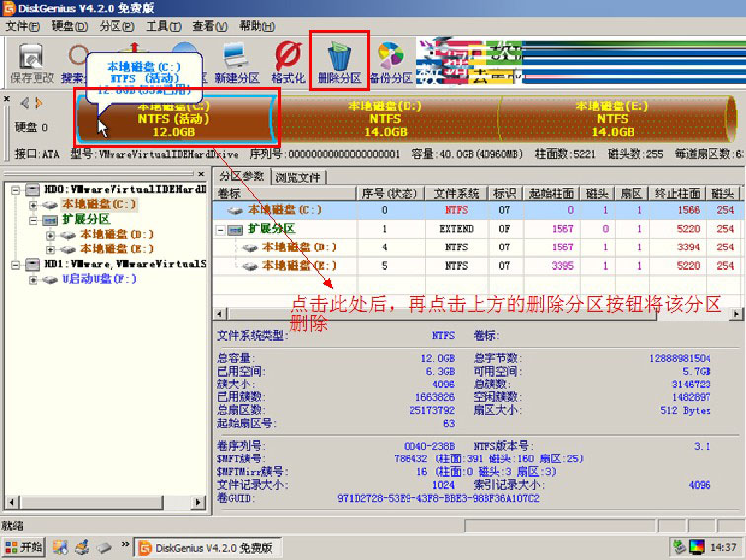Select the D: partition bar segment
The height and width of the screenshot is (560, 746).
point(387,119)
